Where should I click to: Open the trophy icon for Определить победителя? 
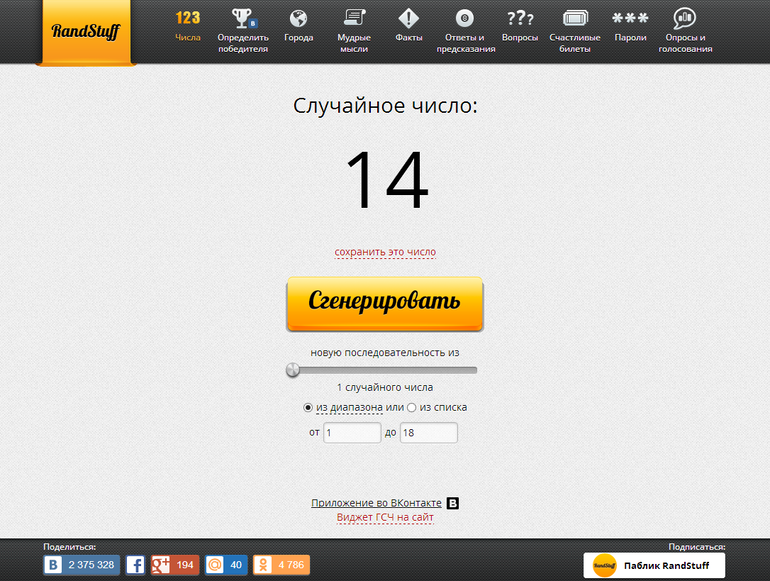tap(243, 18)
